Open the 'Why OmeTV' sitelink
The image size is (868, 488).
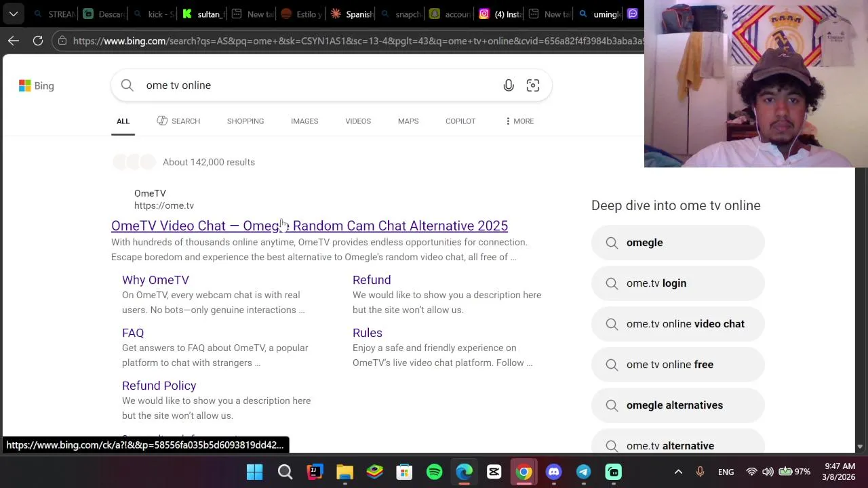pos(155,280)
